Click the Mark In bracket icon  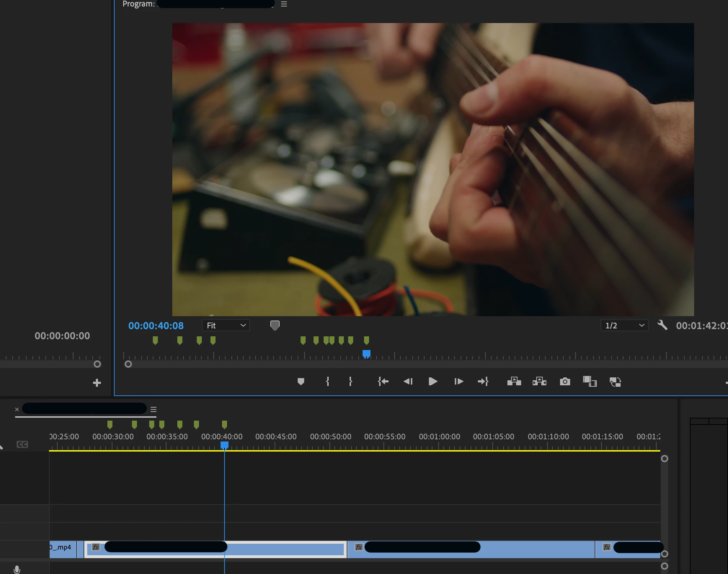click(327, 381)
